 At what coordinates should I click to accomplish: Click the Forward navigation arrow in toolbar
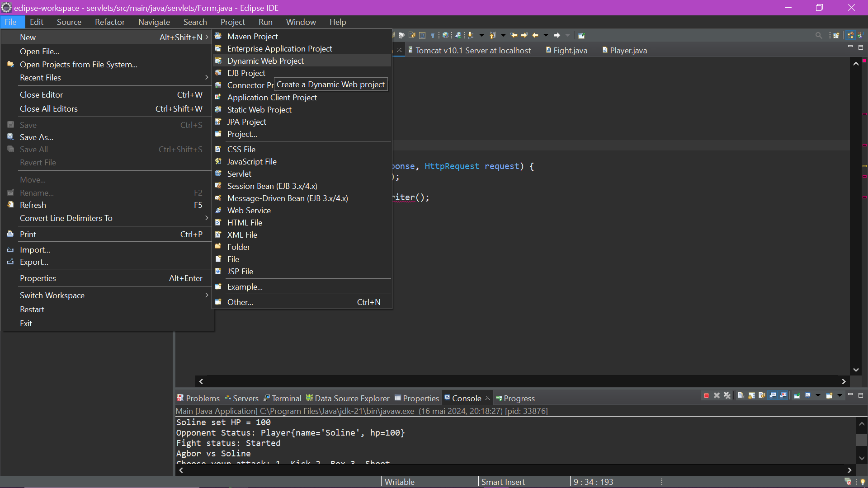557,35
